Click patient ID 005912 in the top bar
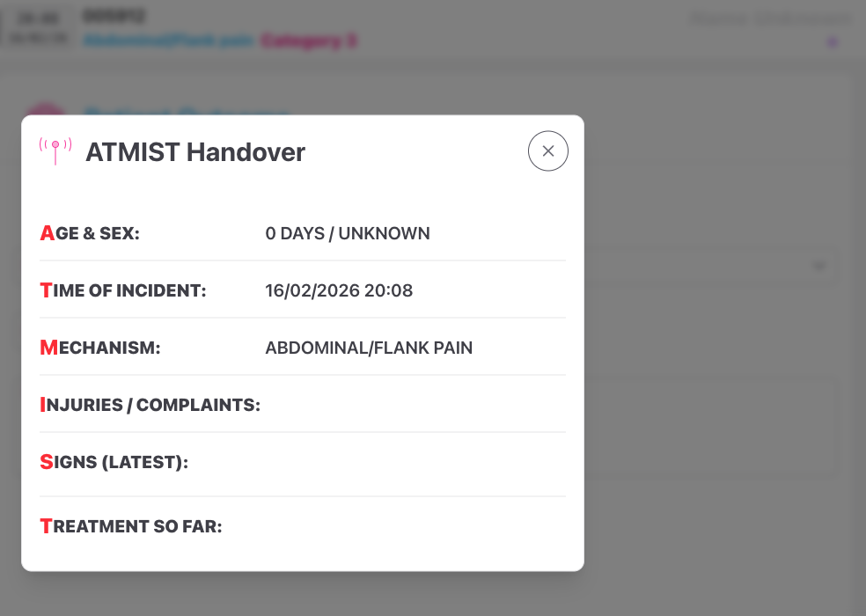 (115, 16)
